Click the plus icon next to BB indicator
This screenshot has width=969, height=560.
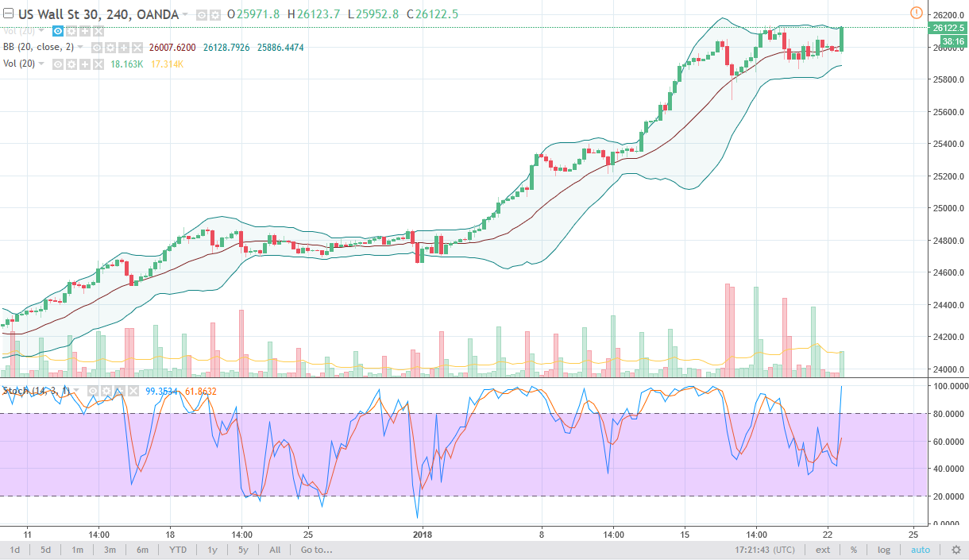point(124,48)
